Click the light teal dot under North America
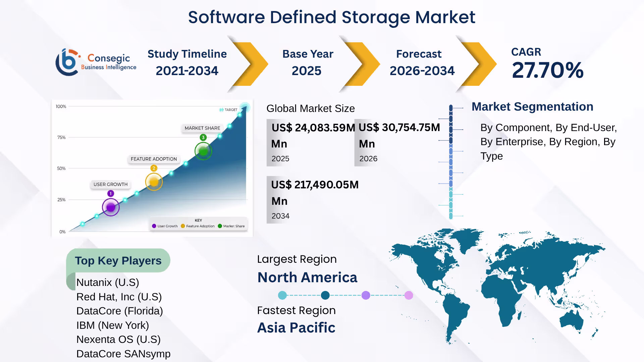Screen dimensions: 644x362 tap(282, 295)
